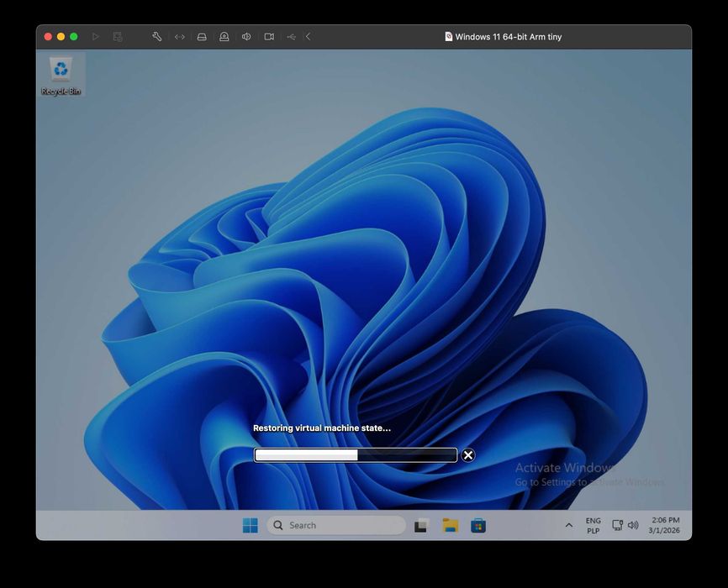The image size is (728, 588).
Task: Click the network adapter arrows icon
Action: [x=180, y=37]
